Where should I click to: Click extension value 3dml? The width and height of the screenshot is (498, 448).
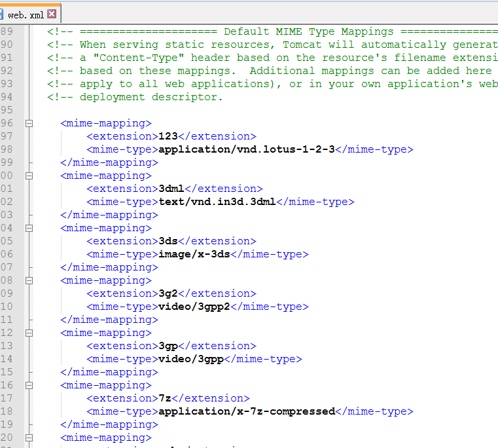(x=171, y=189)
